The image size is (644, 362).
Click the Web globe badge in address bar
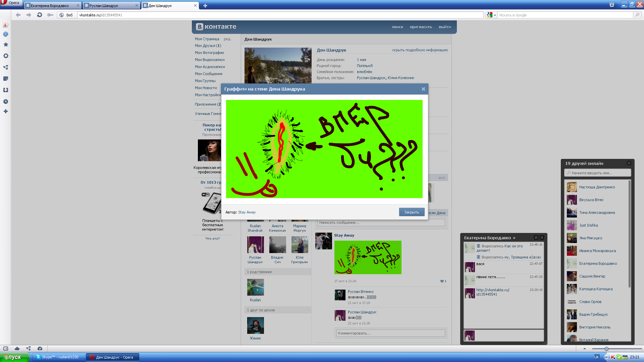point(66,15)
